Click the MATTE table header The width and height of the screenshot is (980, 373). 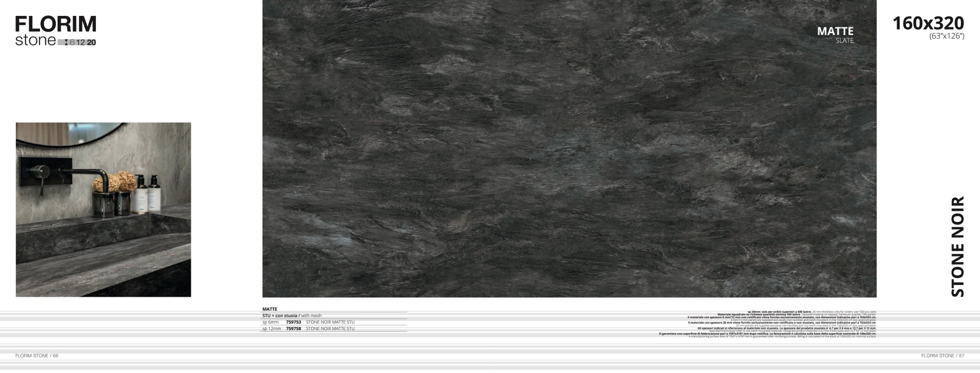point(270,309)
